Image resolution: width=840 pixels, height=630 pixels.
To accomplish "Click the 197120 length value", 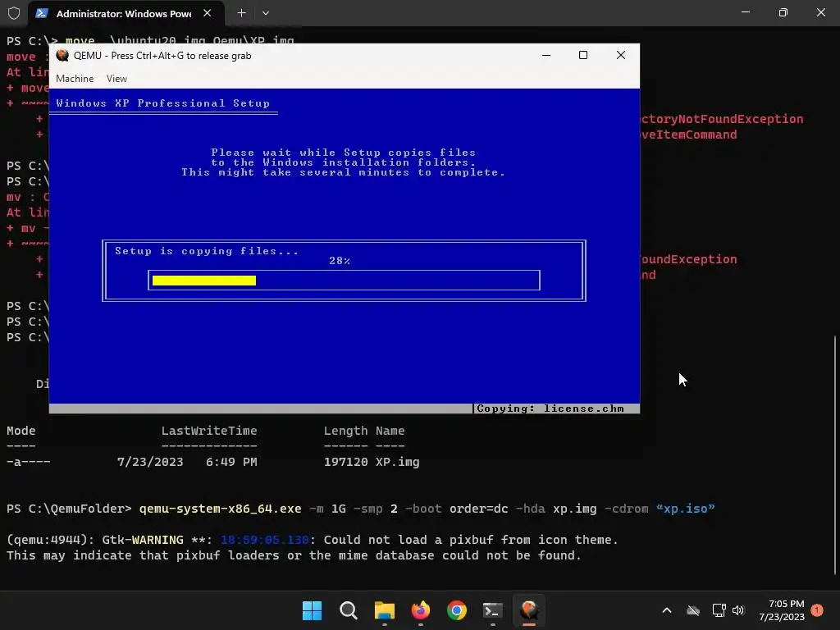I will [345, 462].
